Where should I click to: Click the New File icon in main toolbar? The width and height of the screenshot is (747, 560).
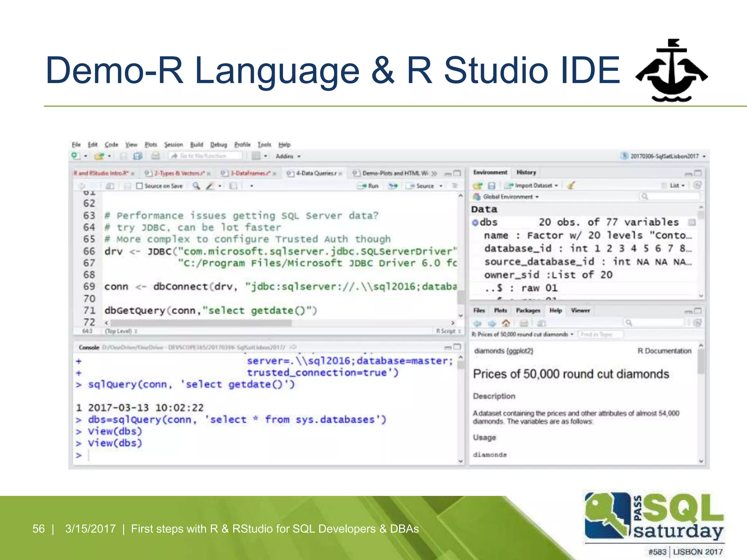pos(76,156)
